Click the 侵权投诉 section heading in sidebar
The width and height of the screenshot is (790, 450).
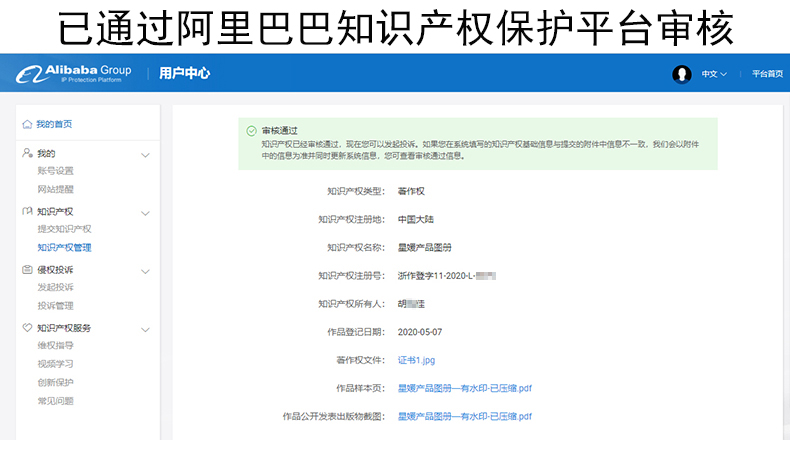click(55, 270)
